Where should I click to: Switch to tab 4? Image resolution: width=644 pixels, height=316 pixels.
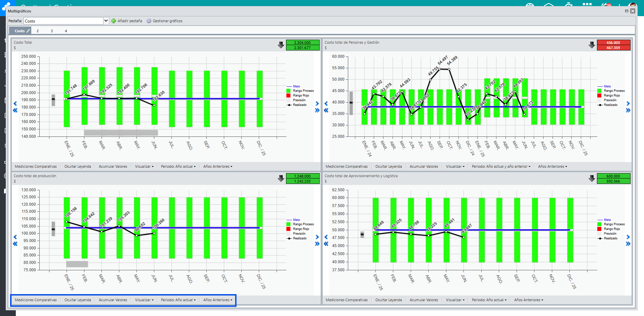pos(66,31)
